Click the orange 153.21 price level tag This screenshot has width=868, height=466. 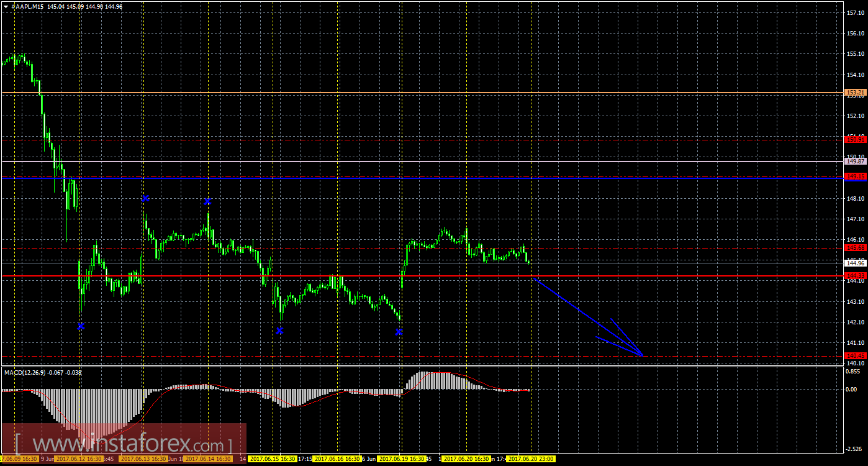tap(855, 93)
